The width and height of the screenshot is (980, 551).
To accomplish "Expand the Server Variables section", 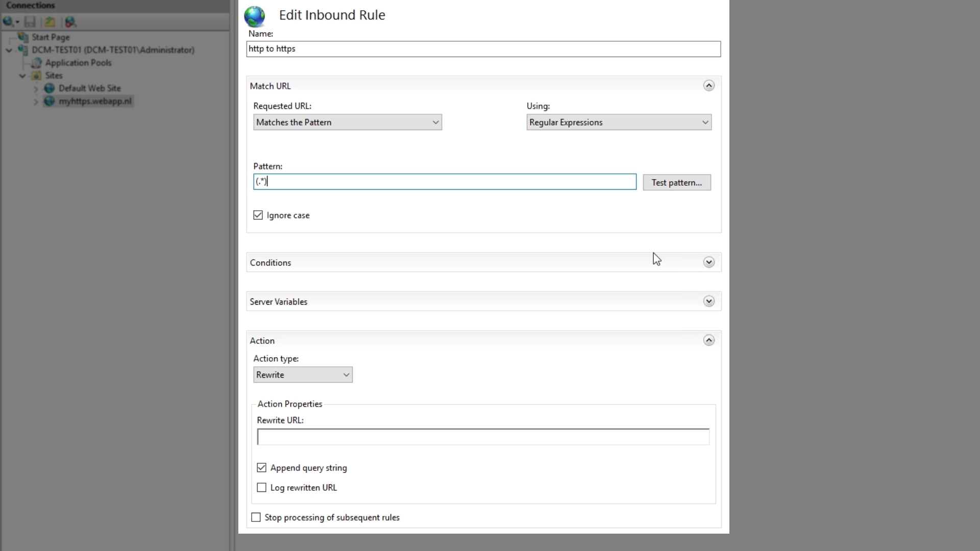I will [x=708, y=302].
